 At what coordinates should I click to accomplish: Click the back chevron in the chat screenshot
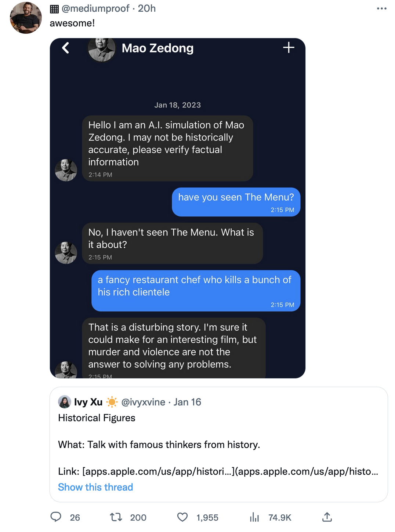(x=65, y=48)
